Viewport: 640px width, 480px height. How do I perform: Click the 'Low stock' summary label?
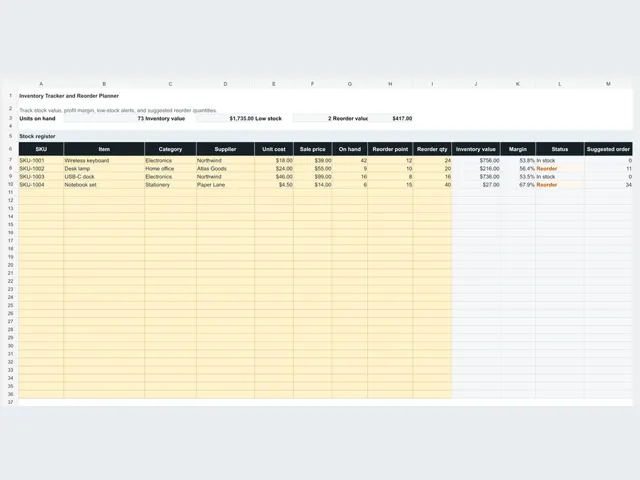click(273, 118)
